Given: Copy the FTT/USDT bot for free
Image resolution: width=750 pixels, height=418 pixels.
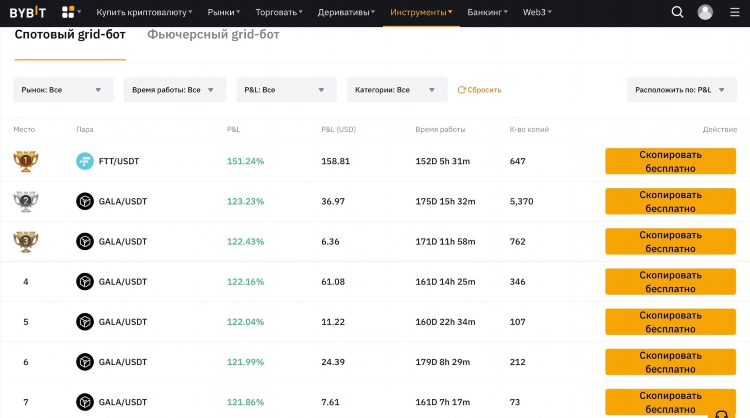Looking at the screenshot, I should coord(670,161).
